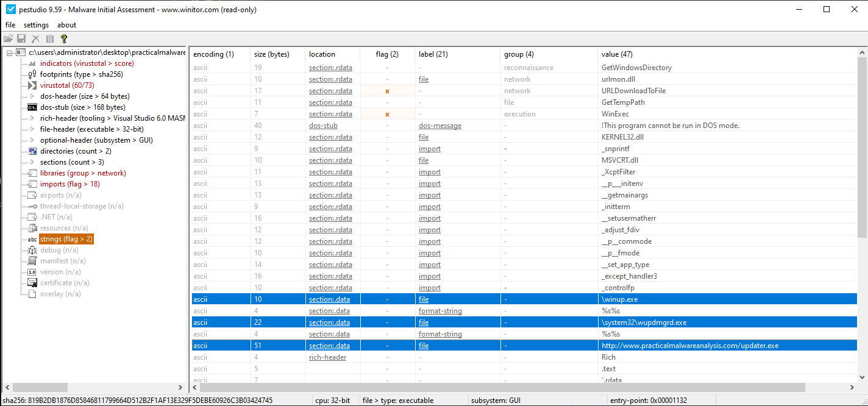The image size is (868, 406).
Task: Expand the dos-header tree node
Action: point(32,96)
